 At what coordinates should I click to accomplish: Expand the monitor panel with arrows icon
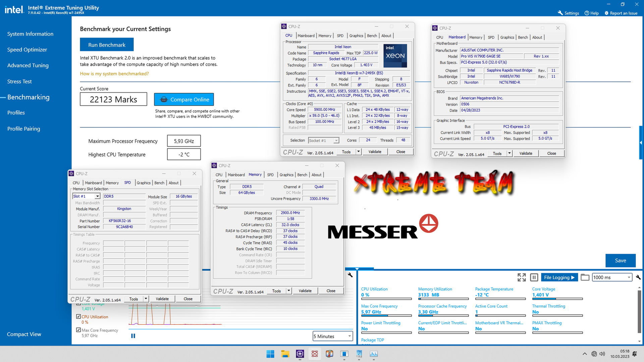pyautogui.click(x=522, y=277)
